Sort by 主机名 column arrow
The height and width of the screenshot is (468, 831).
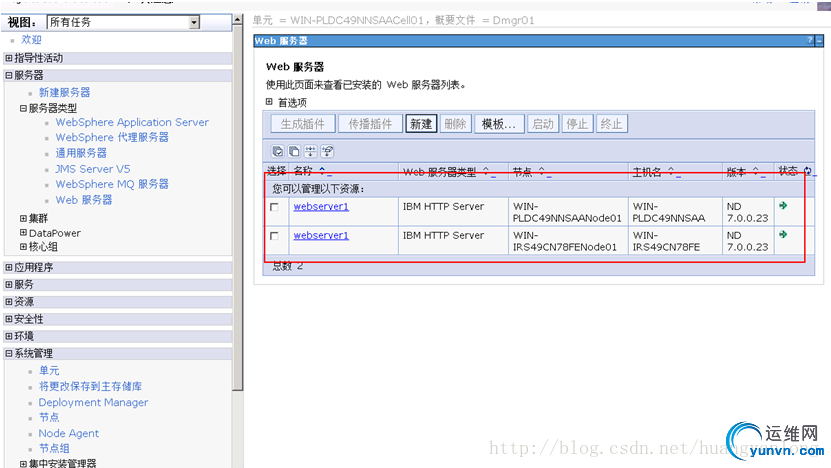tap(671, 171)
